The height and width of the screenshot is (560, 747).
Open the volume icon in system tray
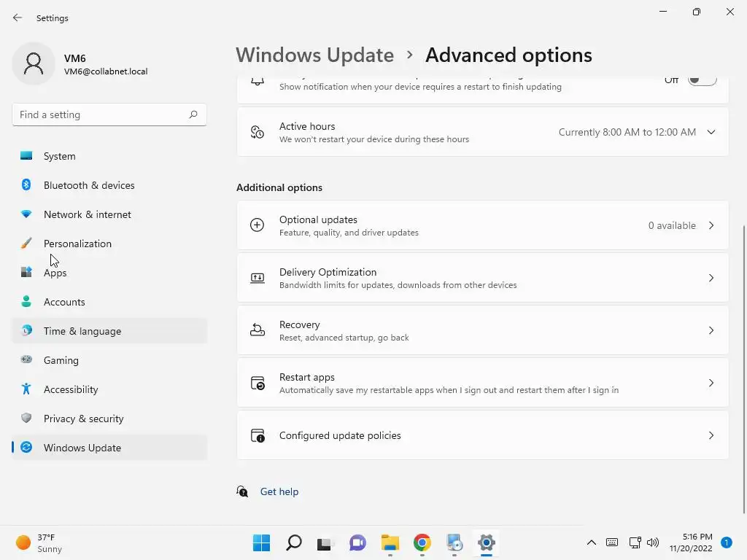coord(653,542)
